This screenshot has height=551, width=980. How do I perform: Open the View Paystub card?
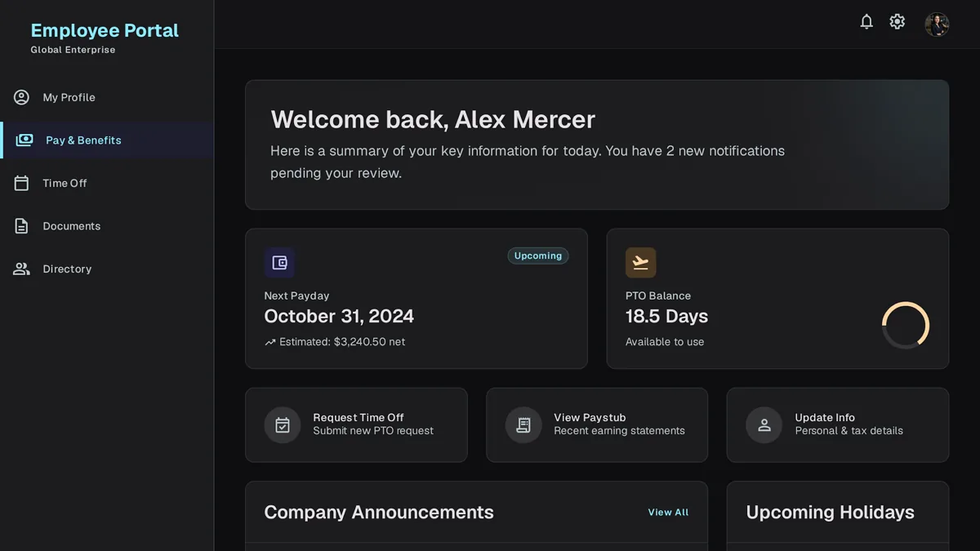tap(597, 424)
